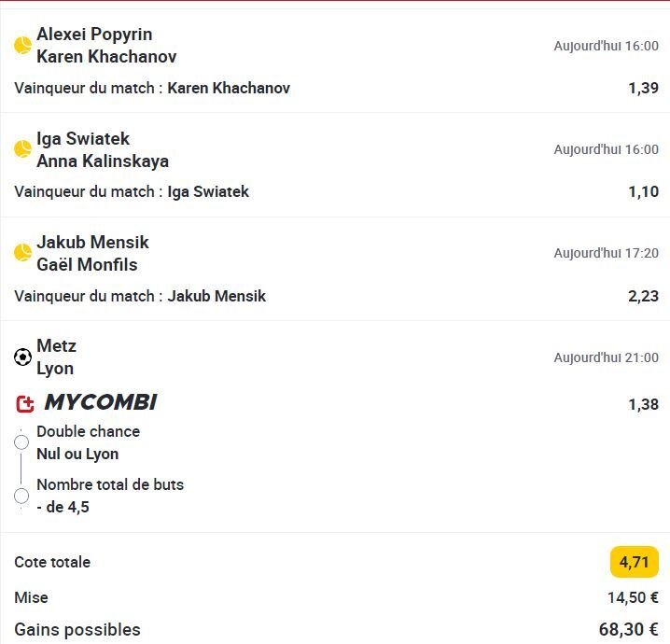Click Gains possibles value 68,30 €

[629, 629]
